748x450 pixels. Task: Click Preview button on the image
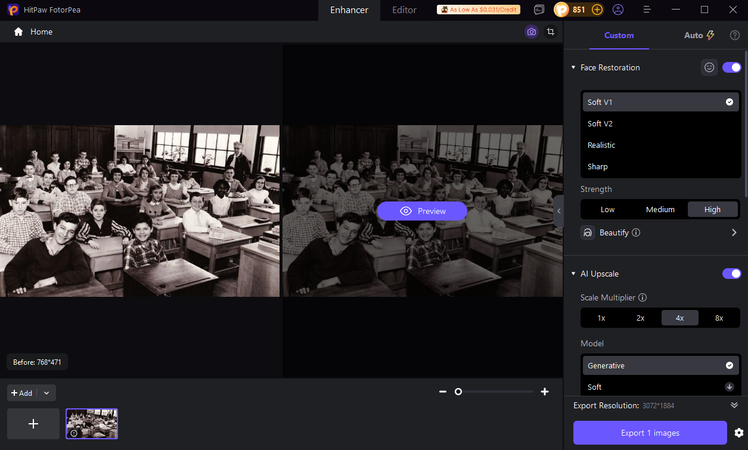(422, 211)
